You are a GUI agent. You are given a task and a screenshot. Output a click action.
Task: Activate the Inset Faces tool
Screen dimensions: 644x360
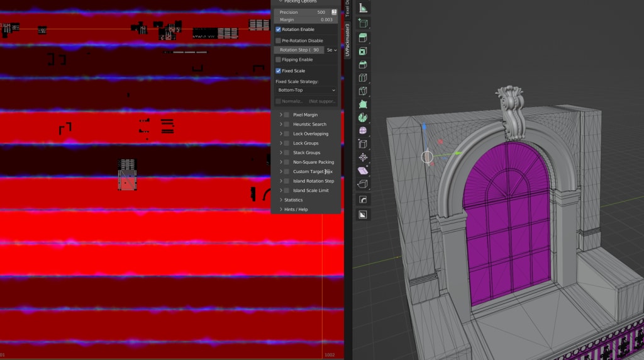[x=363, y=52]
